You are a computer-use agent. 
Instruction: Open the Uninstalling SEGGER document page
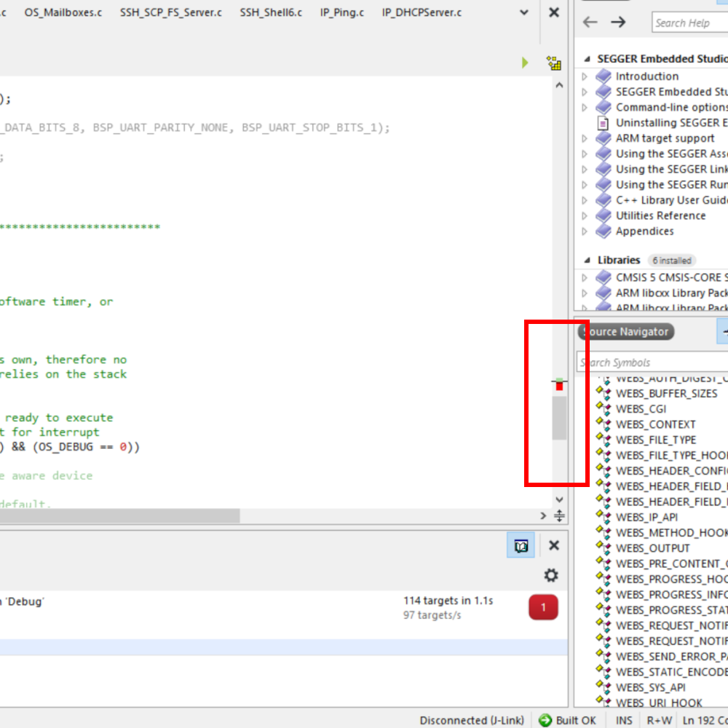[670, 122]
